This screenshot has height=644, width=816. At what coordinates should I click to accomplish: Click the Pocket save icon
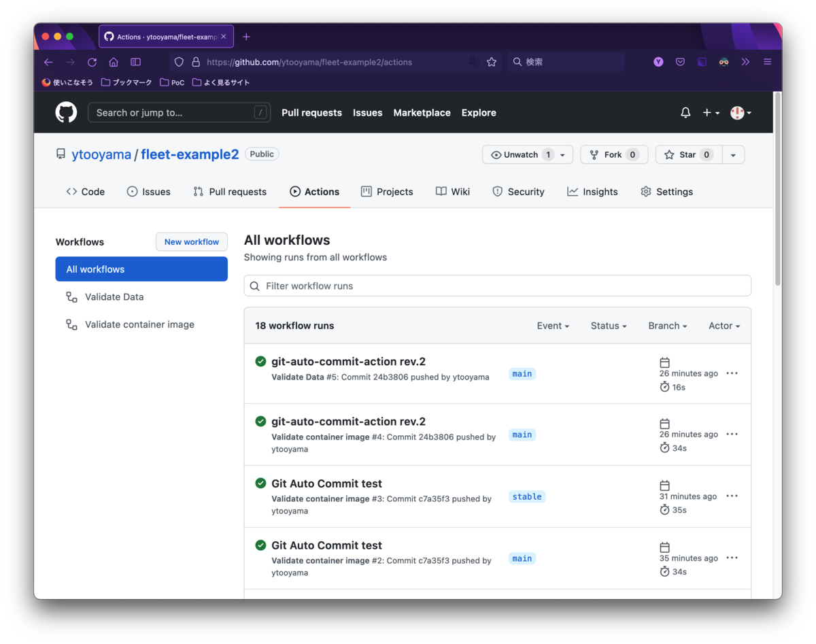pyautogui.click(x=680, y=62)
